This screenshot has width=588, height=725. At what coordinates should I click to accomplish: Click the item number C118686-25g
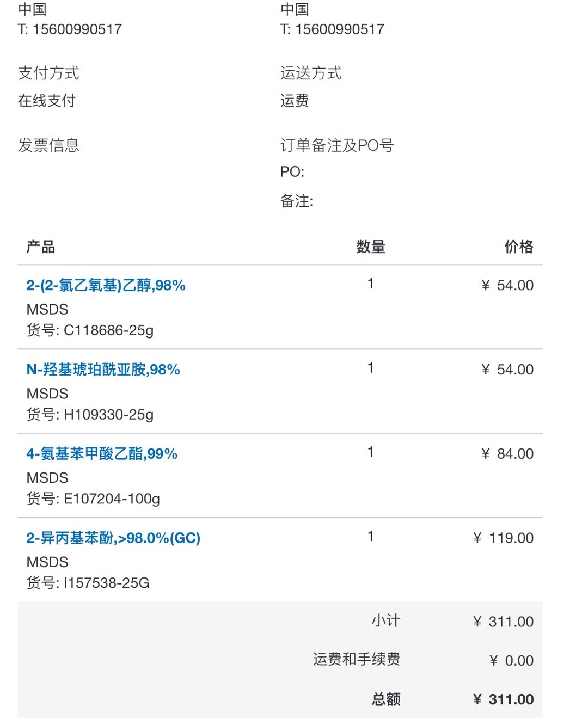(x=108, y=330)
